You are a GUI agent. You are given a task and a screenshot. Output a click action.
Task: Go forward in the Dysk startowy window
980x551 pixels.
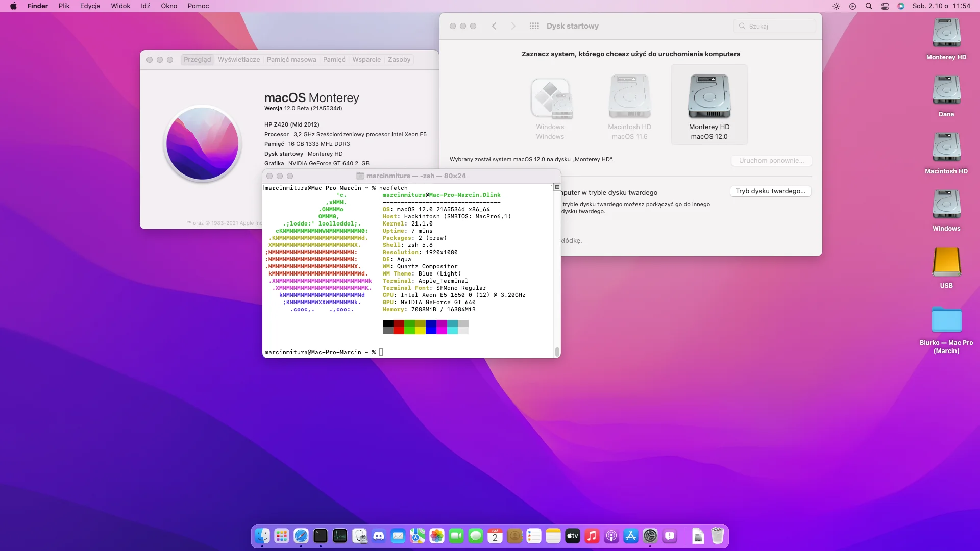tap(513, 26)
